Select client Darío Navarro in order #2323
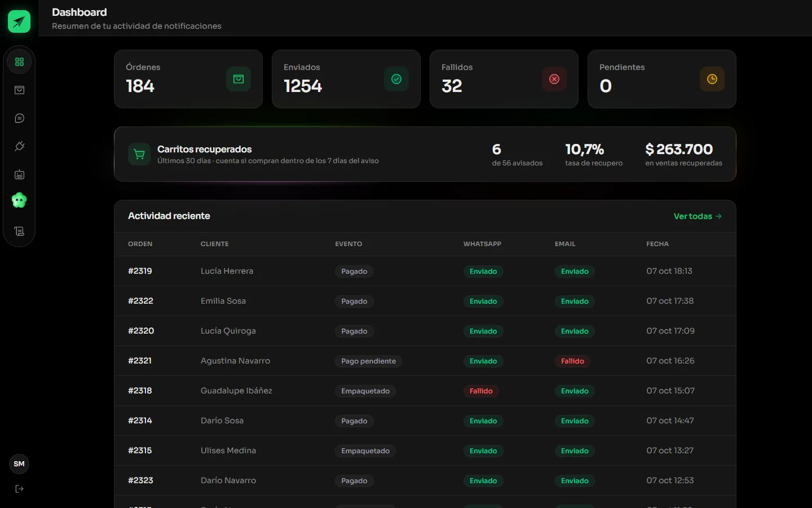Viewport: 812px width, 508px height. pyautogui.click(x=228, y=480)
